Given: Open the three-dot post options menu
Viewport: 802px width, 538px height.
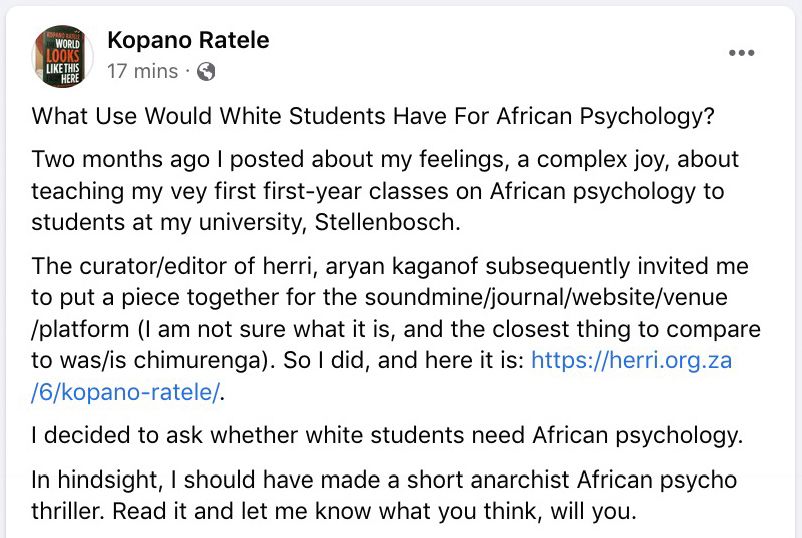Looking at the screenshot, I should 741,54.
